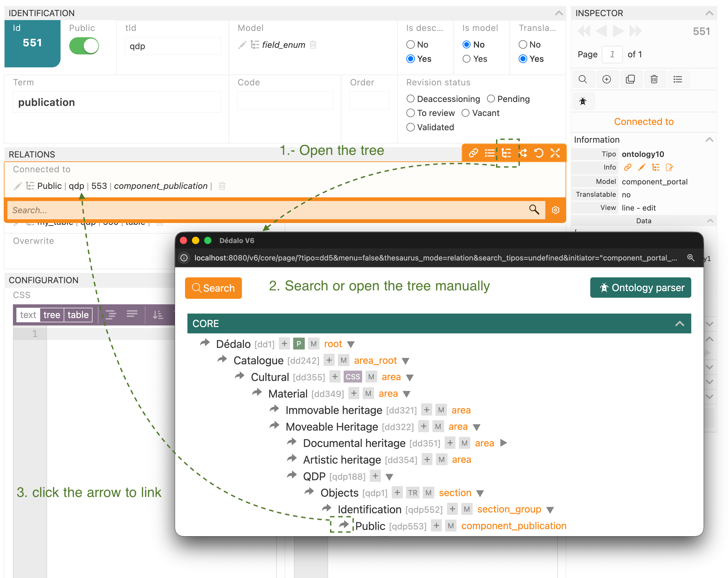
Task: Collapse the Inspector Information panel
Action: pyautogui.click(x=709, y=140)
